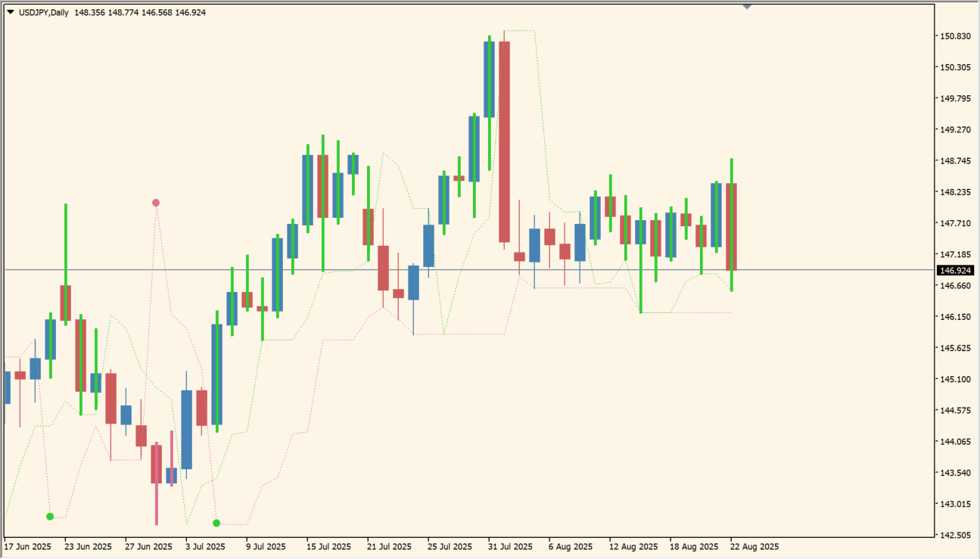Click the 150.830 price axis label
The height and width of the screenshot is (559, 980).
(955, 36)
